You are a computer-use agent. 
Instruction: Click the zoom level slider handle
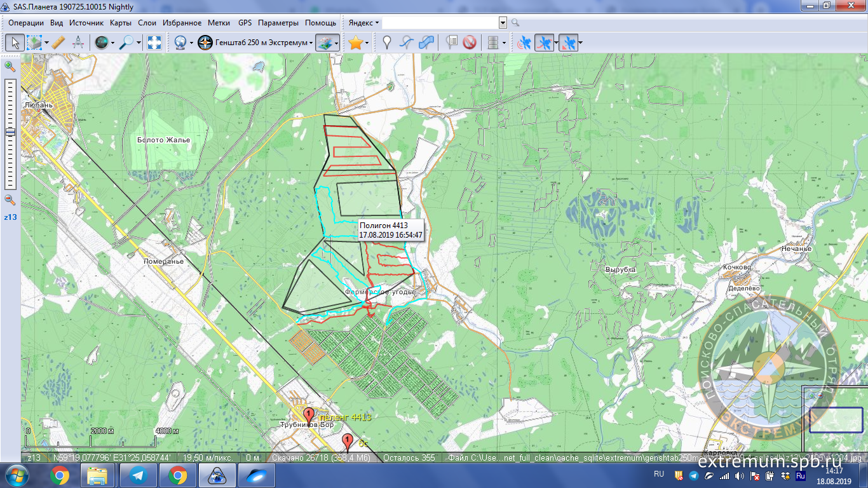pos(10,132)
